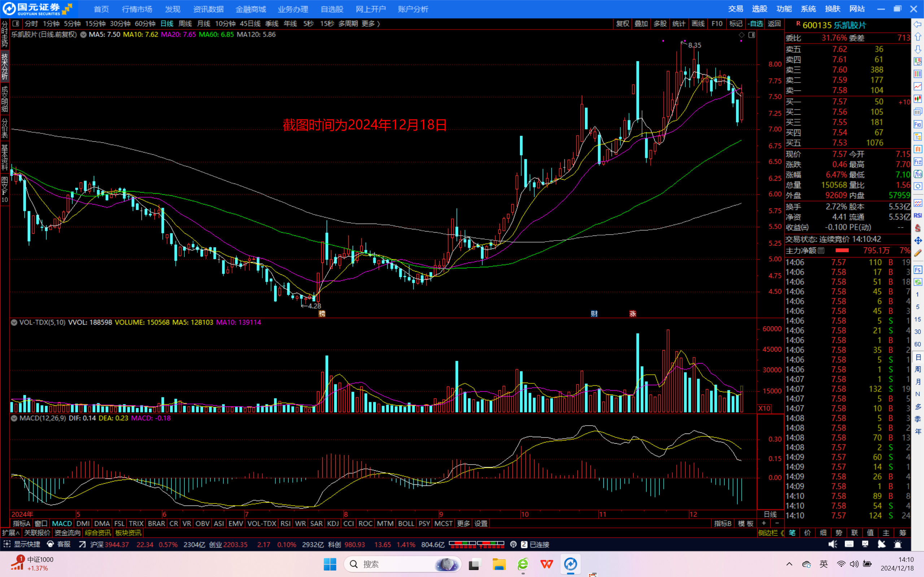Screen dimensions: 924x577
Task: Expand the 扩展 panel at bottom left
Action: (10, 533)
